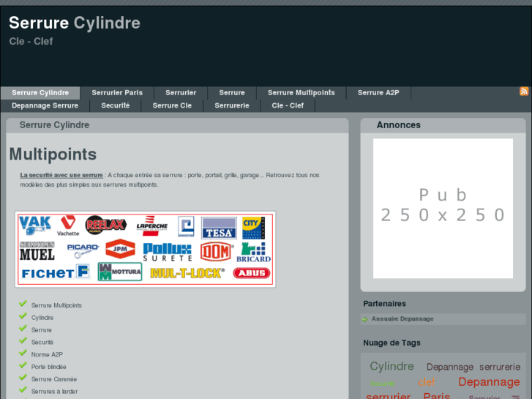This screenshot has width=532, height=399.
Task: Click the 'Serrure Carenée' list item
Action: pyautogui.click(x=54, y=379)
